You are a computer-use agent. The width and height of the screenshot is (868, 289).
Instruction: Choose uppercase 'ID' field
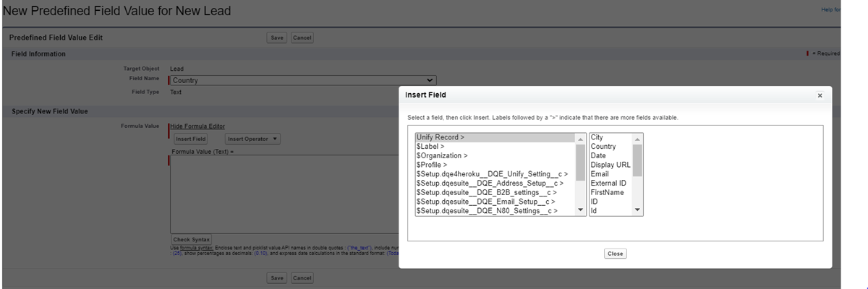point(610,202)
